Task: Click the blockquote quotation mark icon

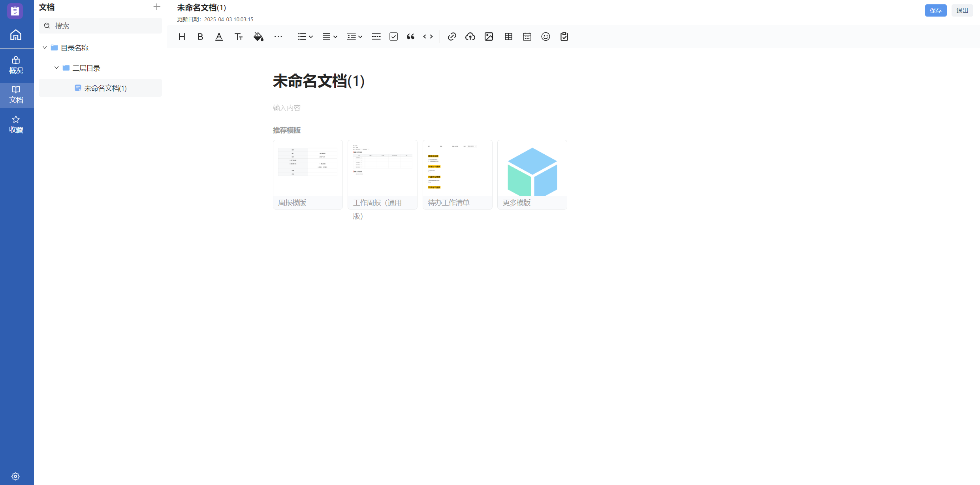Action: point(410,37)
